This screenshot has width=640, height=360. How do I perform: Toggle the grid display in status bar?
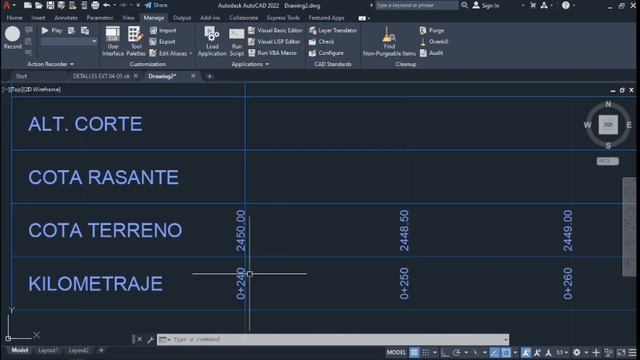click(414, 352)
